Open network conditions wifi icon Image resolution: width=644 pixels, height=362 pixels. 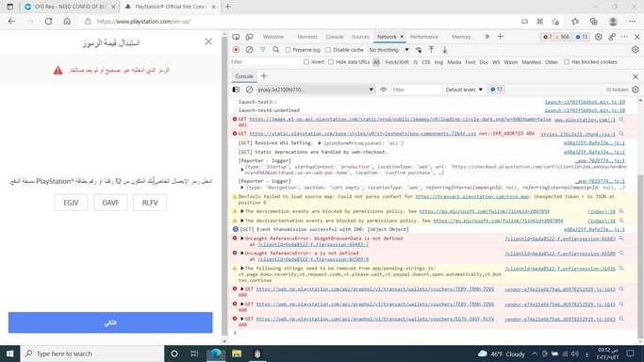418,50
